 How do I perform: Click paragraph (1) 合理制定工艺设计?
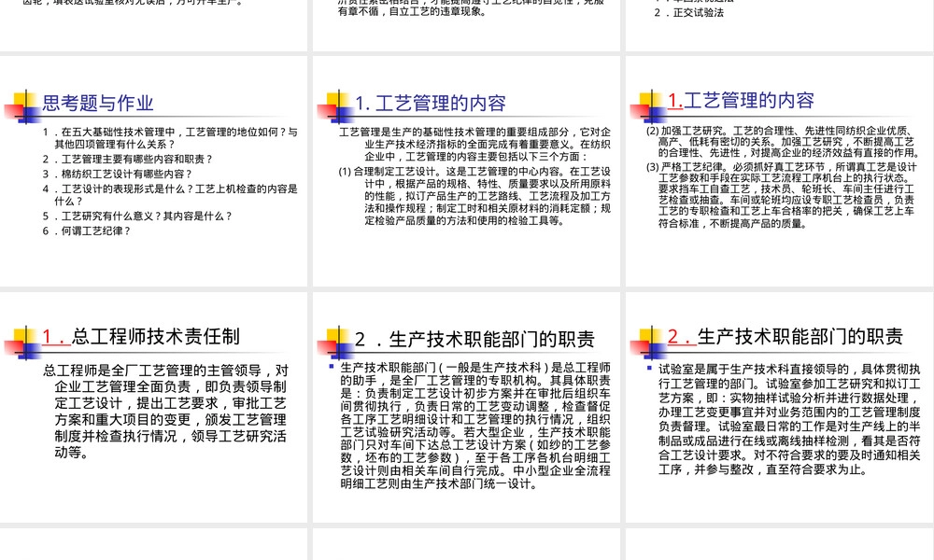point(474,196)
